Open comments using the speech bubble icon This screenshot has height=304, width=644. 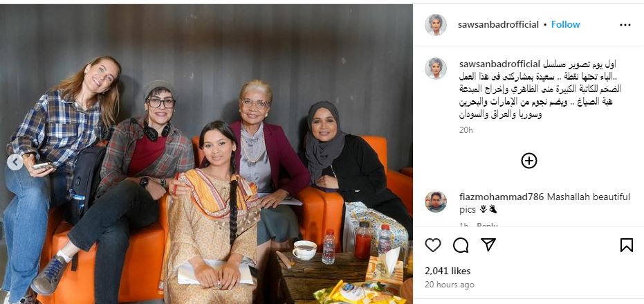tap(461, 245)
